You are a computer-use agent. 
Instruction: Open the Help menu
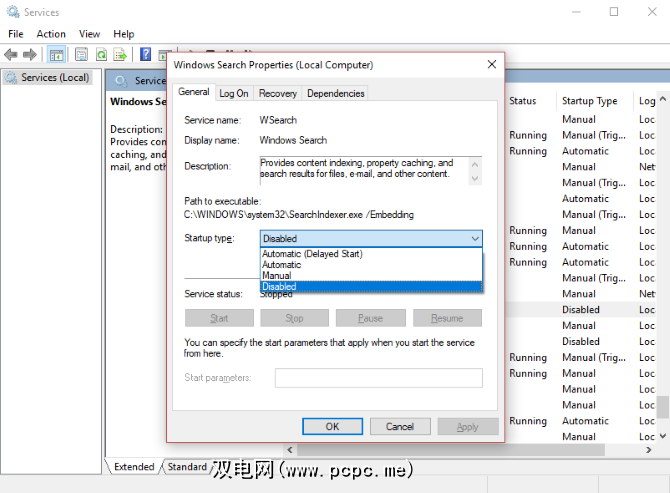[123, 34]
